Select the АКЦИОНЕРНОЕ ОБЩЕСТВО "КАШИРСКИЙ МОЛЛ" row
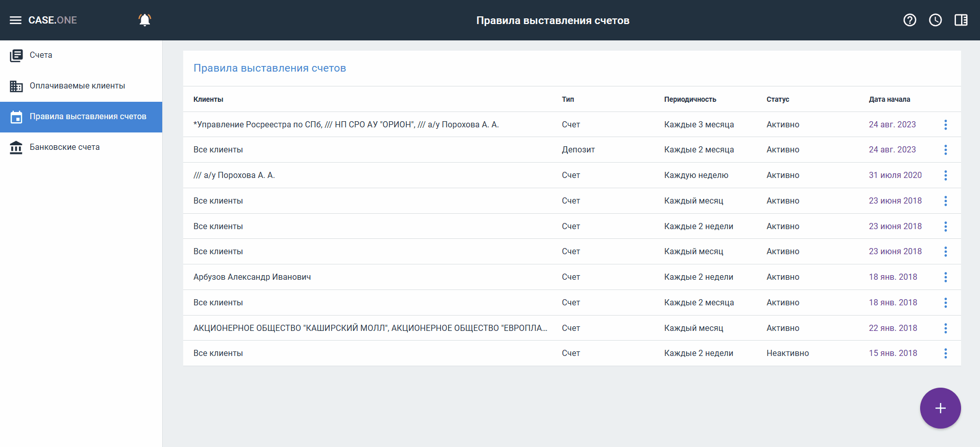The height and width of the screenshot is (447, 980). point(370,328)
